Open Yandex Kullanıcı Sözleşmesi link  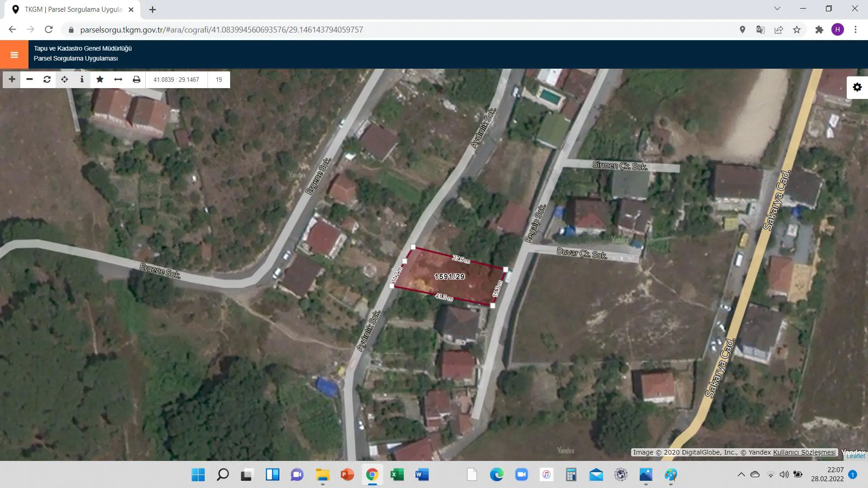coord(804,452)
